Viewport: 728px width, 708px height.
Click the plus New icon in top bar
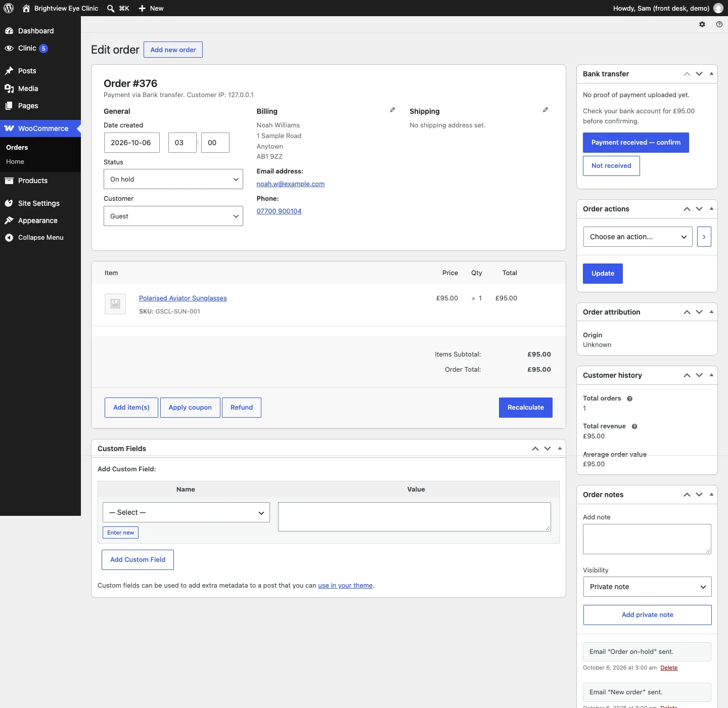[142, 8]
